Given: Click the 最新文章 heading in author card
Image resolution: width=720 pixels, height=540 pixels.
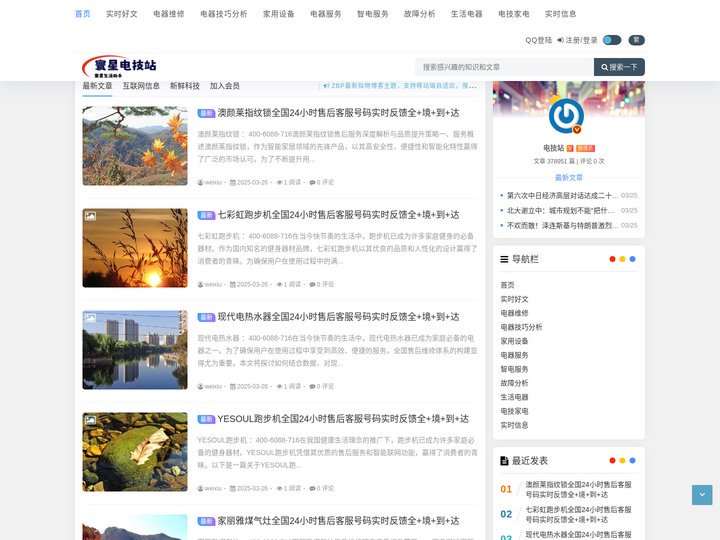Looking at the screenshot, I should 568,178.
